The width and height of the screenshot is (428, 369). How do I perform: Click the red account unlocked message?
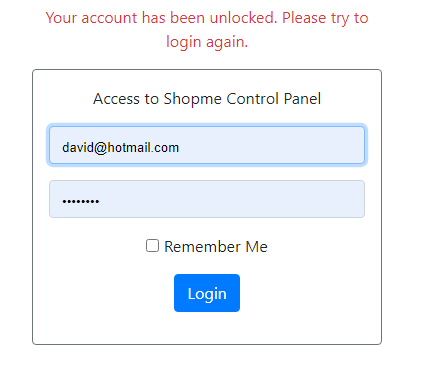coord(207,30)
